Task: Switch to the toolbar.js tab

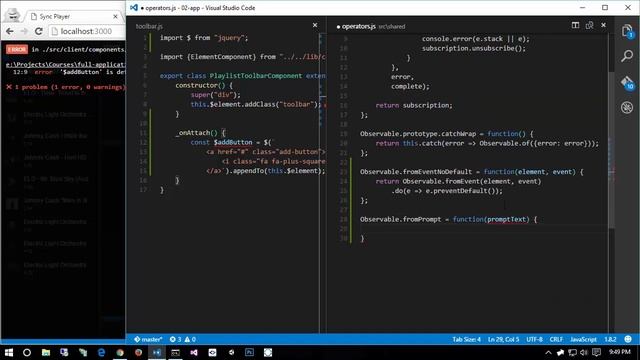Action: tap(149, 26)
